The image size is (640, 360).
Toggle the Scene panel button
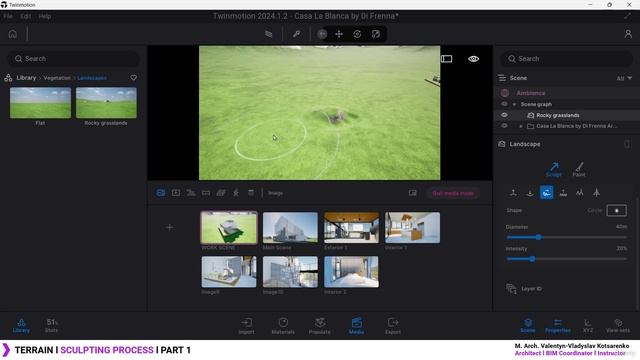tap(528, 326)
